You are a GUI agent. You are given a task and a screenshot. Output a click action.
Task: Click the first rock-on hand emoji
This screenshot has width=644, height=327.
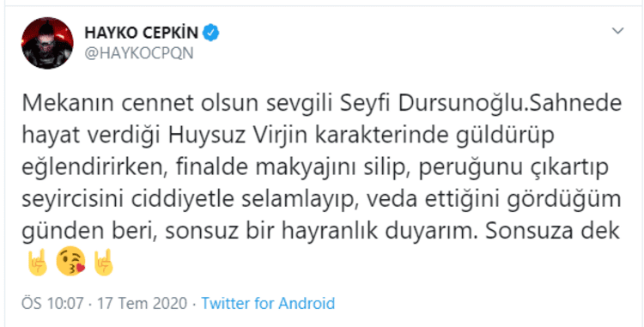pyautogui.click(x=38, y=262)
